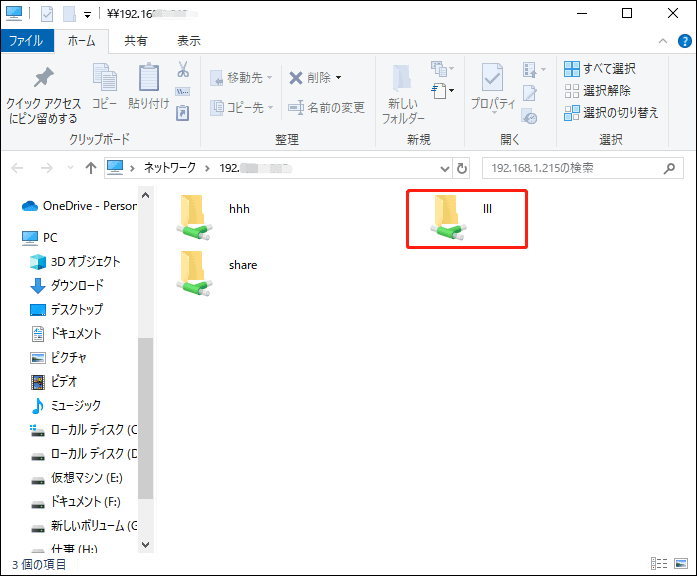Click the Properties (プロパティ) icon
Image resolution: width=697 pixels, height=576 pixels.
pyautogui.click(x=493, y=77)
